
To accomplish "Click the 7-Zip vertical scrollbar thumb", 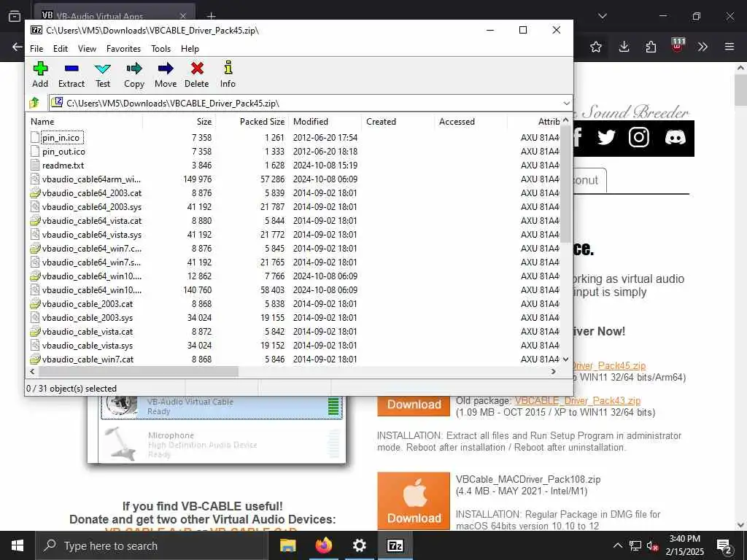I will (565, 184).
